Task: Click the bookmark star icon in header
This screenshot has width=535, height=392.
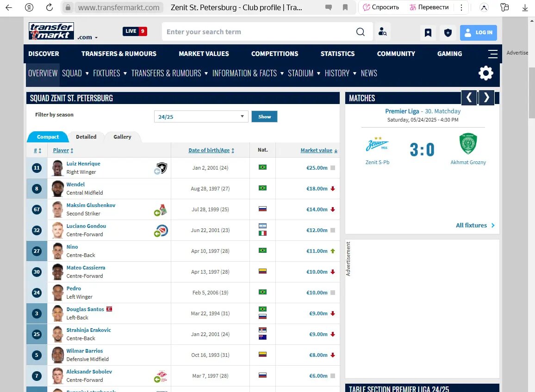Action: 427,32
